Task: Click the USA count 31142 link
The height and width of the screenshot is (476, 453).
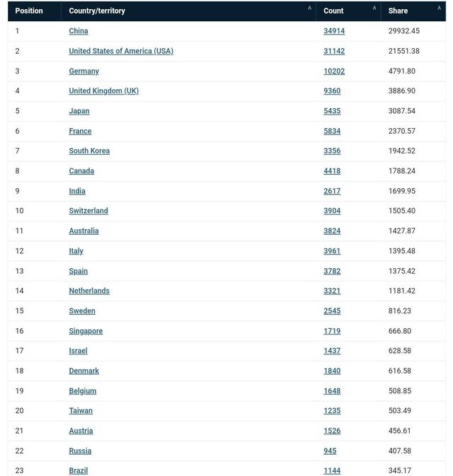Action: pos(334,51)
